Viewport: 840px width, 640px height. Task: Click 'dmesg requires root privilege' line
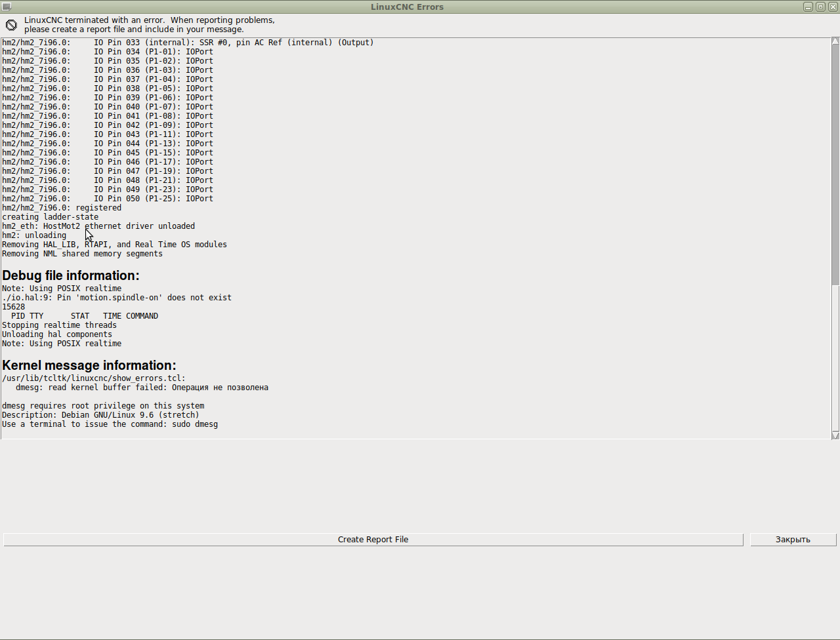point(103,406)
